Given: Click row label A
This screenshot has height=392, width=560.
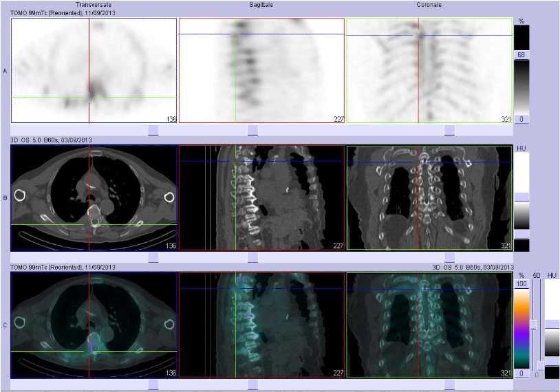Looking at the screenshot, I should pos(5,71).
